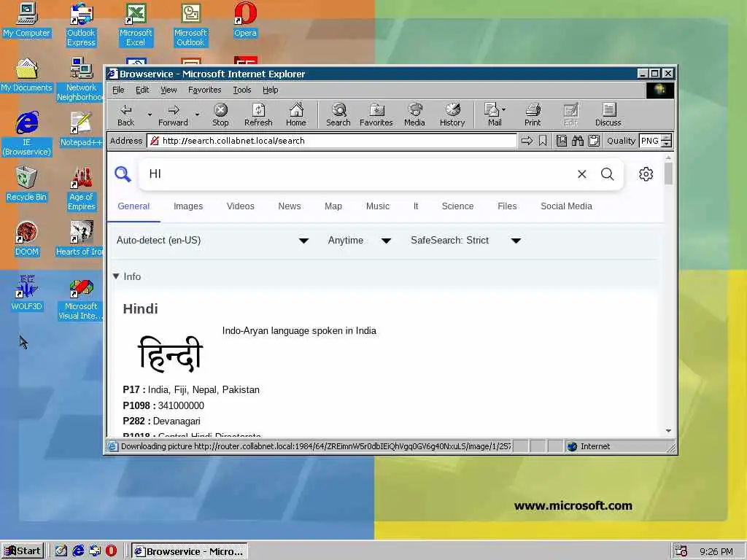The width and height of the screenshot is (747, 560).
Task: Launch Internet Explorer from quick launch
Action: pyautogui.click(x=78, y=551)
